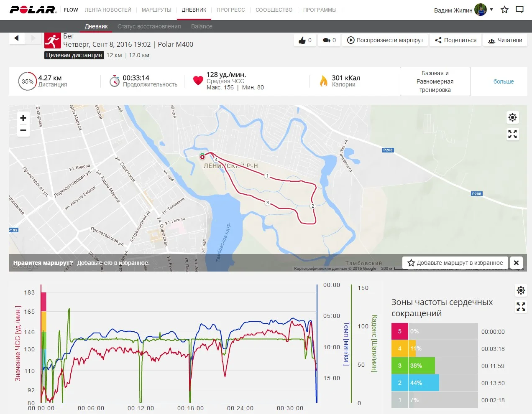Expand the heart rate graph fullscreen

pyautogui.click(x=521, y=307)
